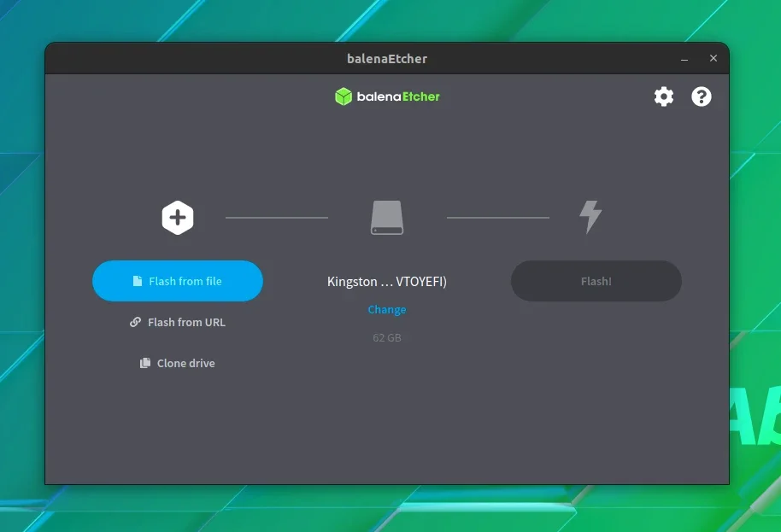
Task: Click the copy icon beside Clone drive
Action: [x=145, y=363]
